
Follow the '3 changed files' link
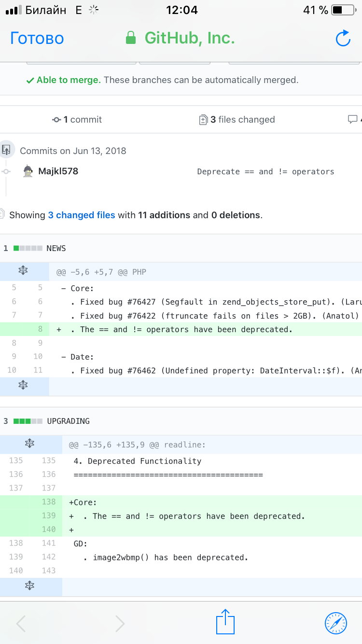[x=81, y=215]
